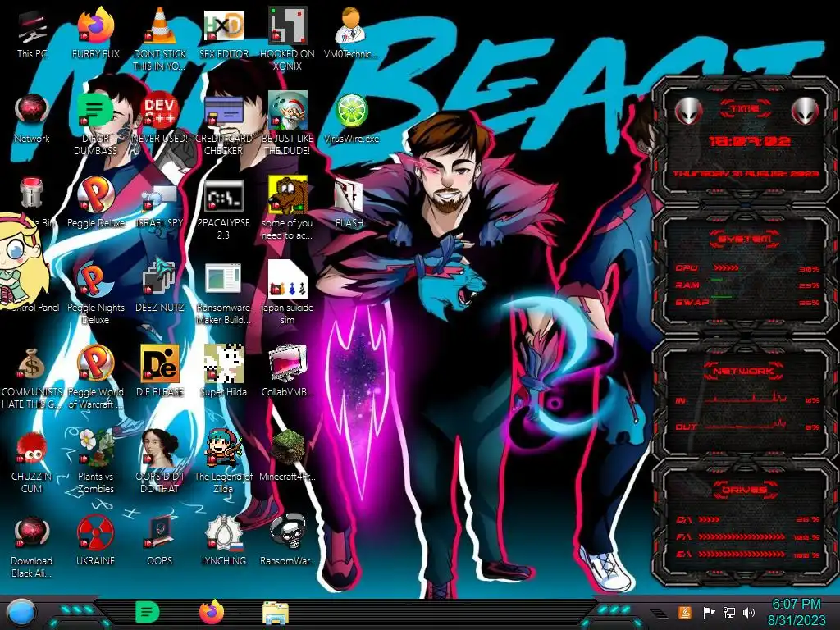The width and height of the screenshot is (840, 630).
Task: Launch Firefox from the taskbar
Action: 212,612
